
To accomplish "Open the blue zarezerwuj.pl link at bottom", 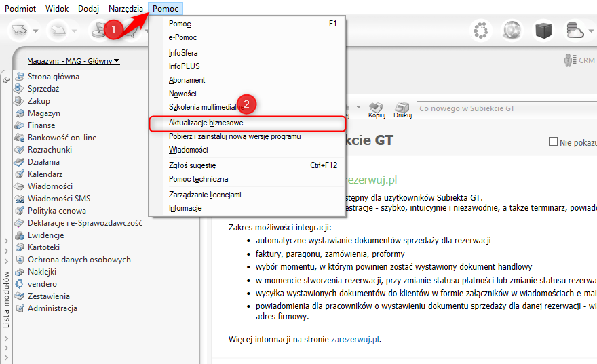I will [x=355, y=340].
